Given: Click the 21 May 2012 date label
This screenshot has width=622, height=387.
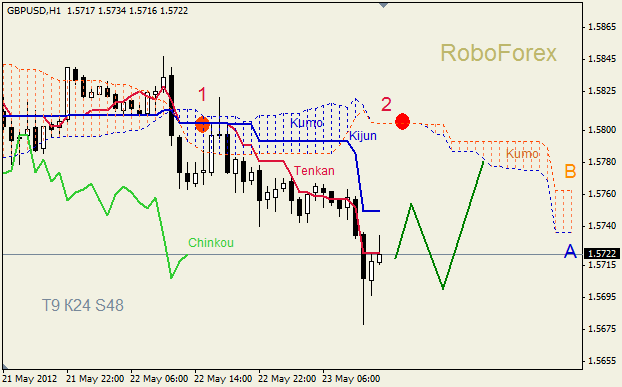Looking at the screenshot, I should (x=30, y=379).
